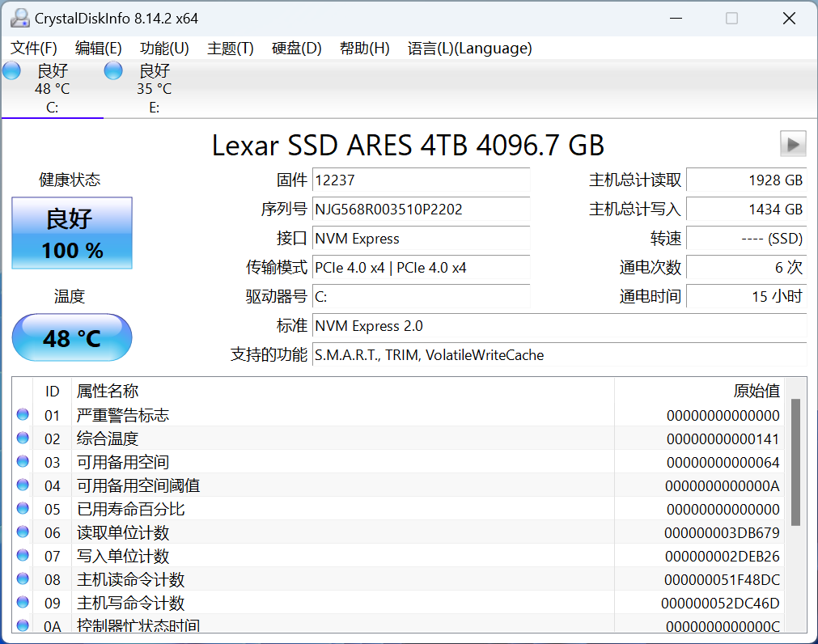
Task: Select the 良好 100% health status panel
Action: (x=71, y=233)
